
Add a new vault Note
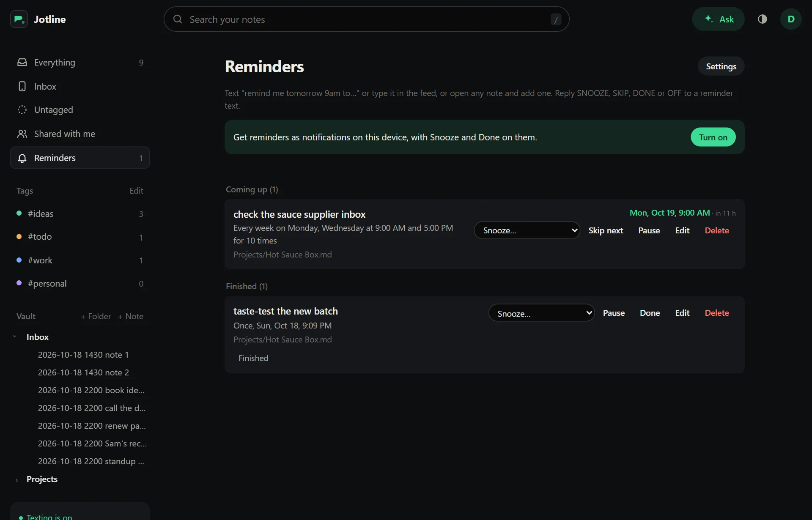[x=131, y=316]
